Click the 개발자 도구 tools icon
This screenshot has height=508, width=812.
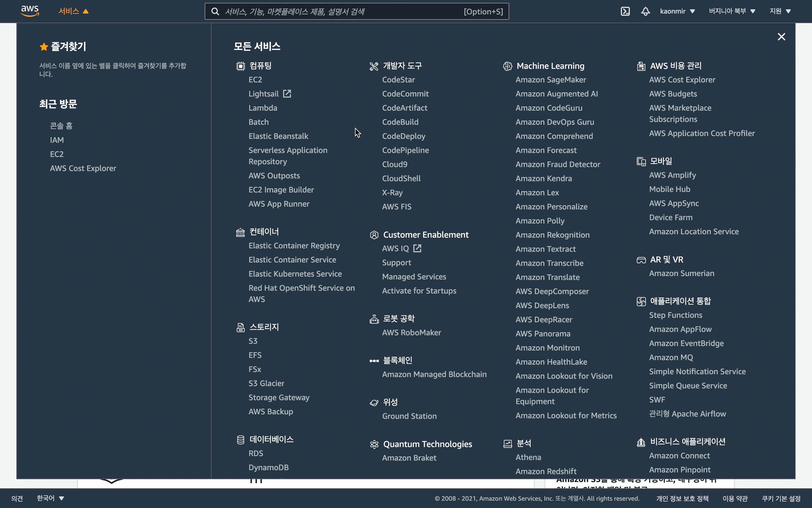[374, 66]
